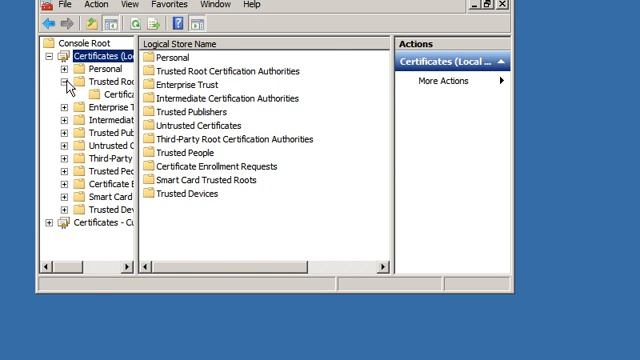This screenshot has height=360, width=640.
Task: Click the Forward arrow toolbar icon
Action: coord(67,24)
